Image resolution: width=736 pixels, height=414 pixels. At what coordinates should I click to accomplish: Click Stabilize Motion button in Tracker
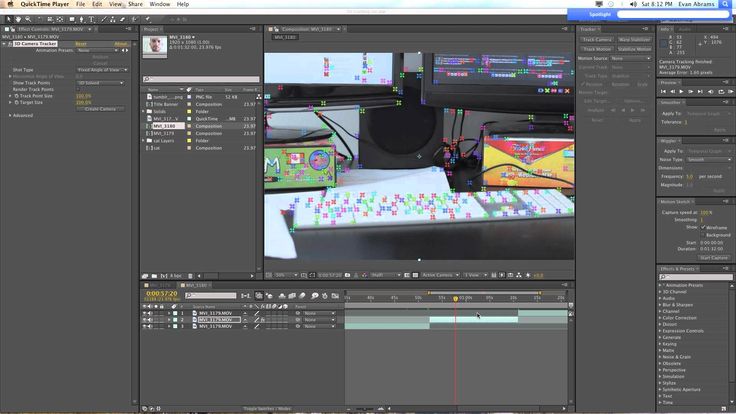[x=634, y=49]
